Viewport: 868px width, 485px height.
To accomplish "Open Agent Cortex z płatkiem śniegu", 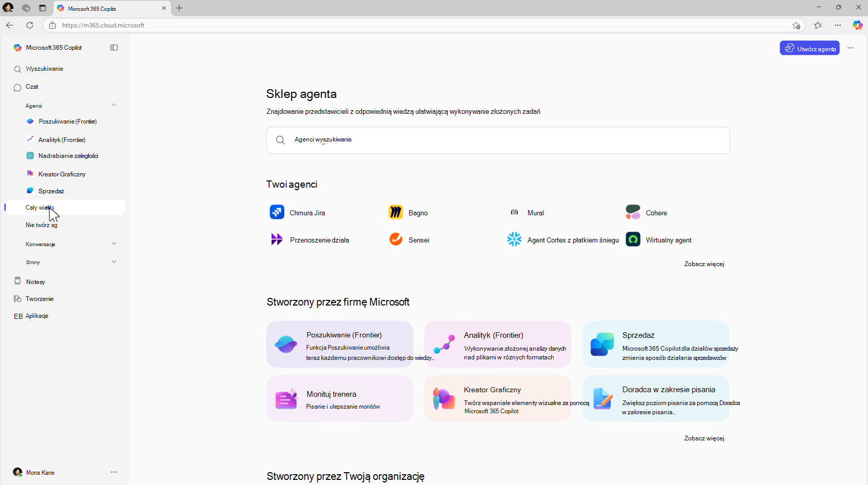I will [x=563, y=239].
